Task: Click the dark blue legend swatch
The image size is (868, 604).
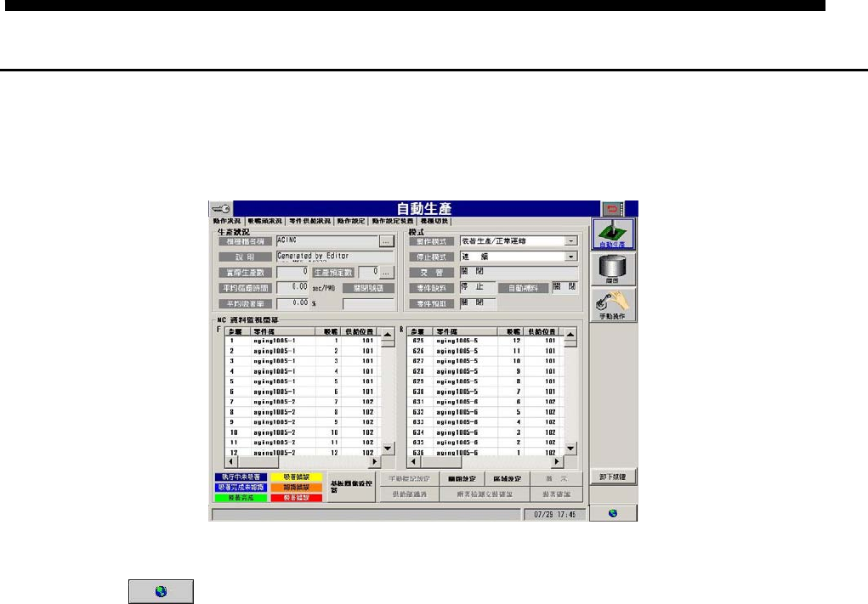Action: [x=241, y=477]
